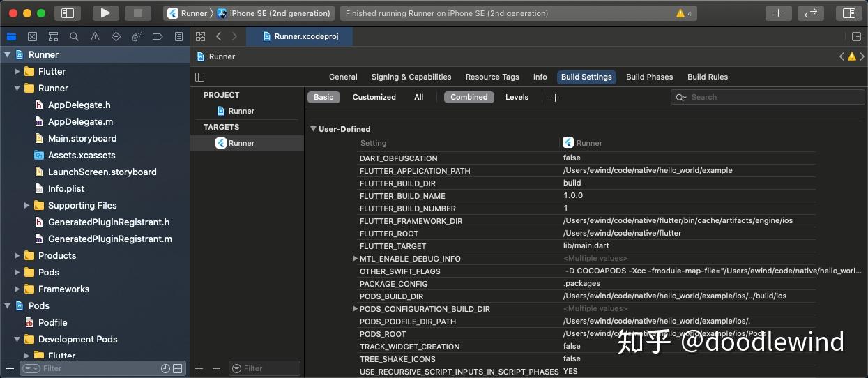This screenshot has width=868, height=378.
Task: Open the Issue navigator warning icon
Action: point(95,37)
